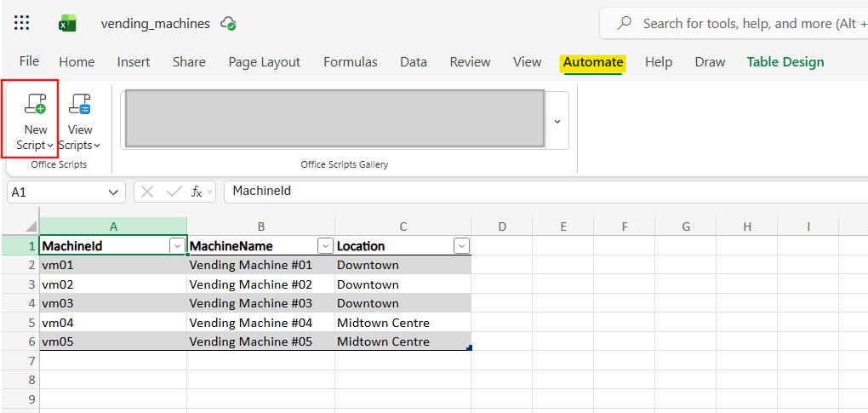This screenshot has width=868, height=413.
Task: Select column F header
Action: [x=625, y=227]
